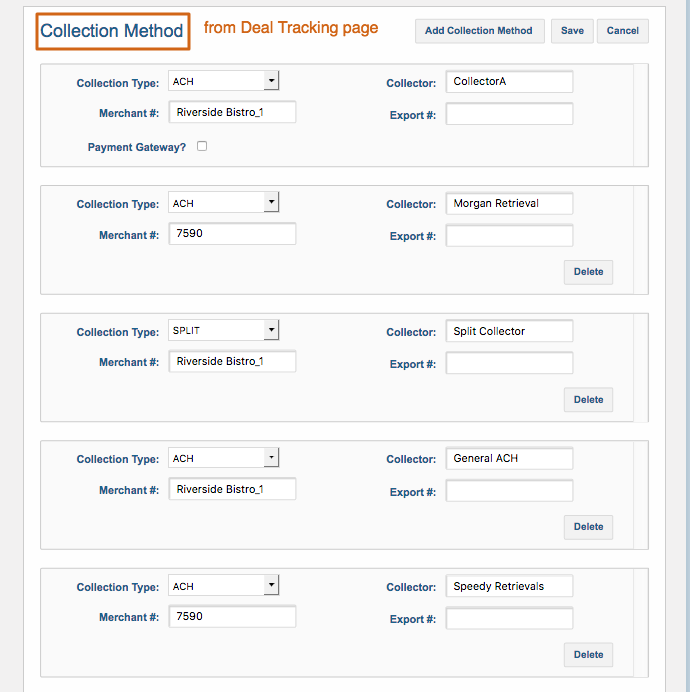Click the Collection Method heading
This screenshot has width=690, height=692.
pyautogui.click(x=112, y=31)
